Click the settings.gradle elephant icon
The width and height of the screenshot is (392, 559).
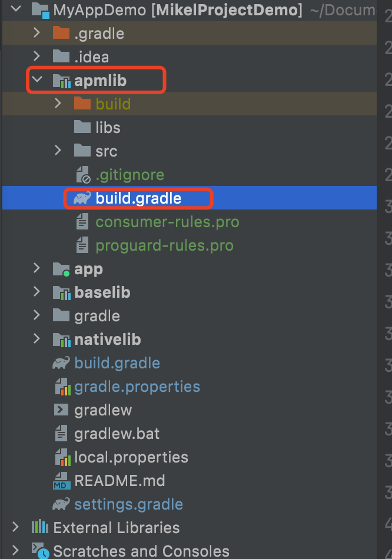coord(61,504)
